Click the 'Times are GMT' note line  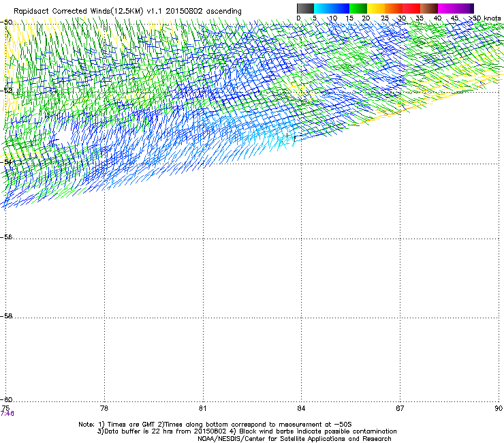tap(215, 425)
